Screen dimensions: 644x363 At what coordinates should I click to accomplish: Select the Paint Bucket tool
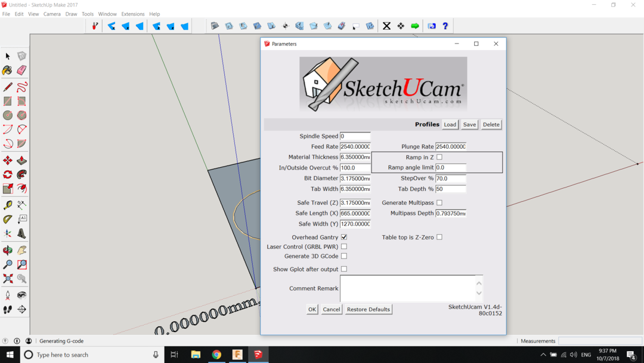[x=8, y=70]
